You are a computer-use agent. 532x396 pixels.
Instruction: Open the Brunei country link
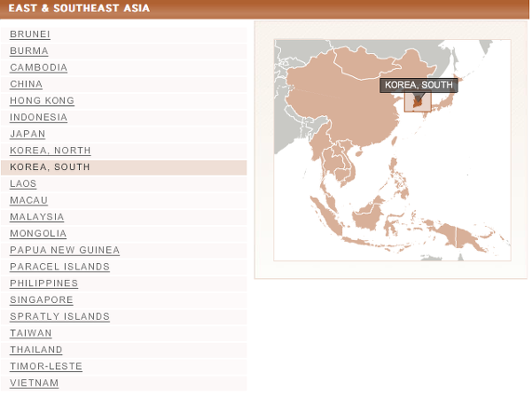tap(30, 35)
